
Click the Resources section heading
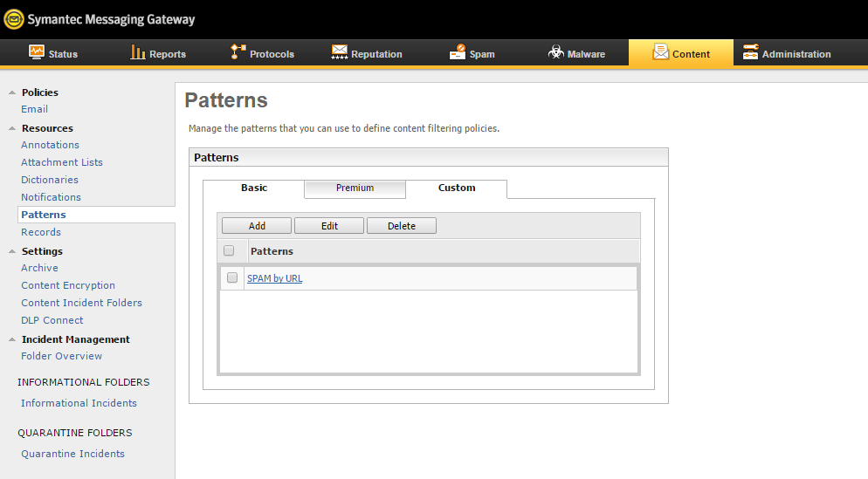47,128
